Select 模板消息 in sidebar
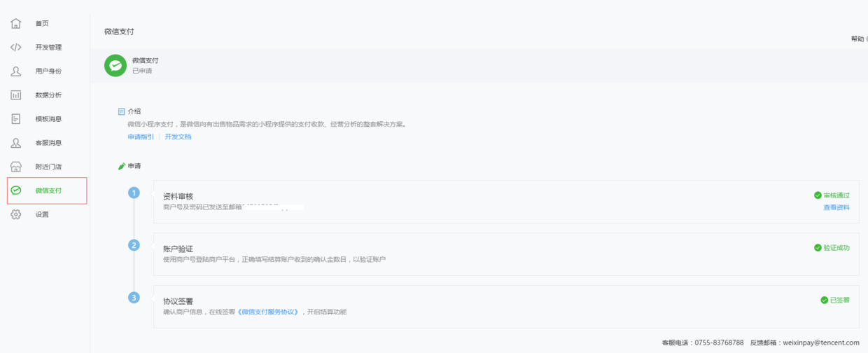Image resolution: width=868 pixels, height=353 pixels. pos(49,118)
